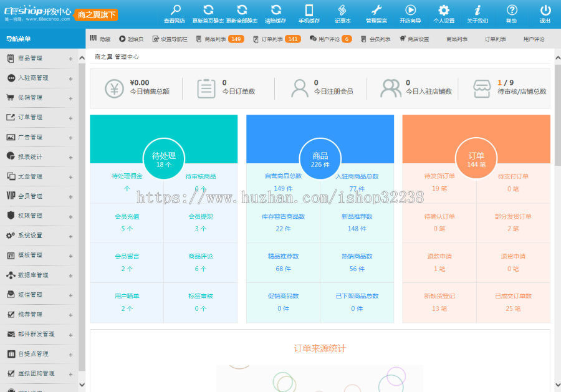Screen dimensions: 561x392
Task: Open the 记事本 notepad icon
Action: (342, 11)
